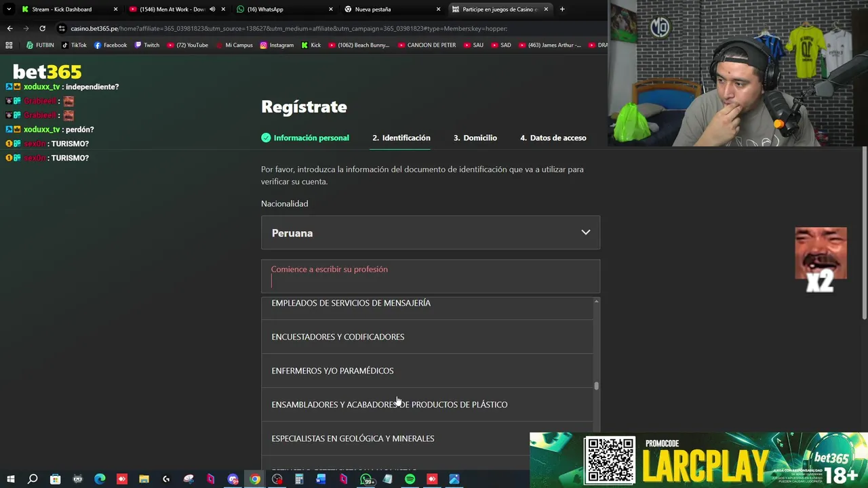View site information icon in address bar

point(62,28)
